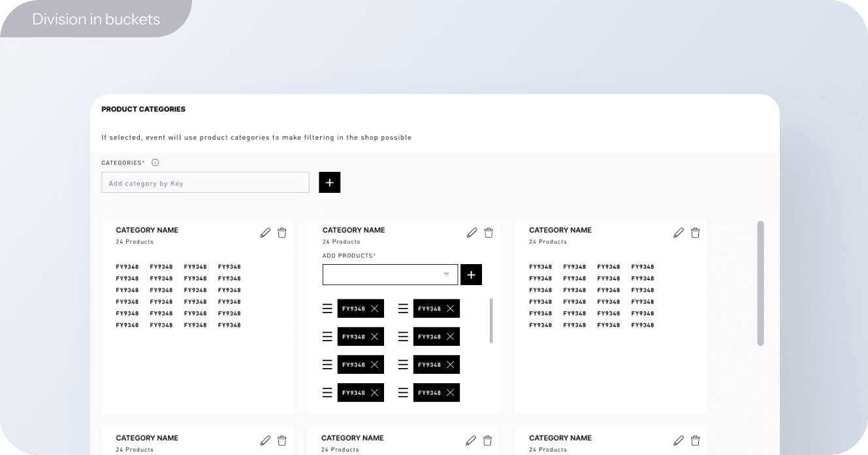Click pencil icon on the bottom-middle category card
This screenshot has width=868, height=455.
471,441
